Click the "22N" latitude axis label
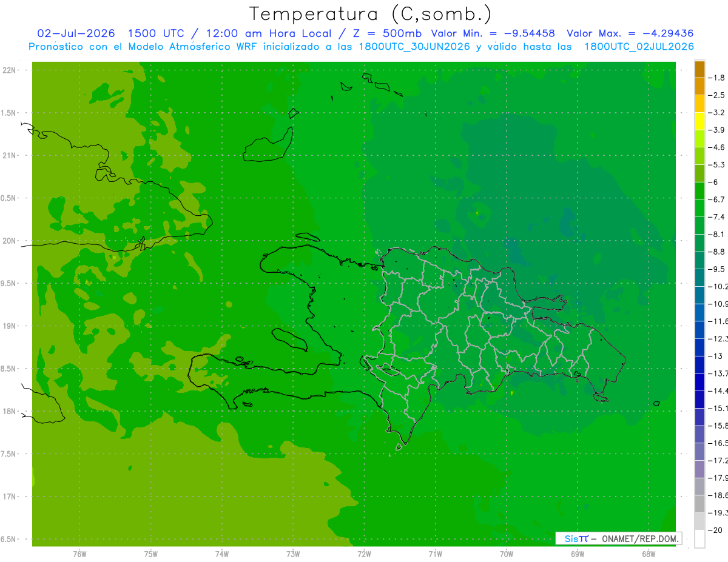This screenshot has height=562, width=728. point(9,70)
